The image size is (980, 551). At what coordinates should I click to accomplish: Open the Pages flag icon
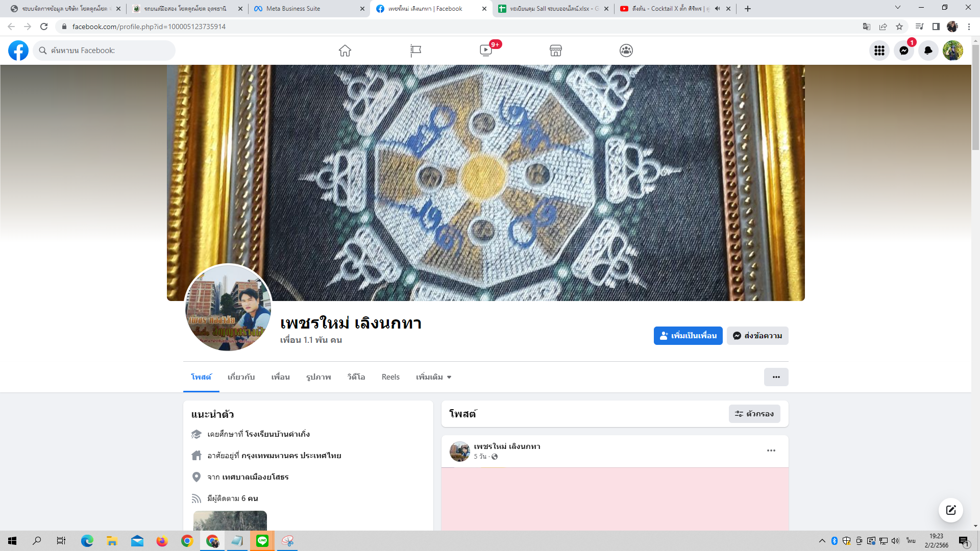[x=415, y=51]
